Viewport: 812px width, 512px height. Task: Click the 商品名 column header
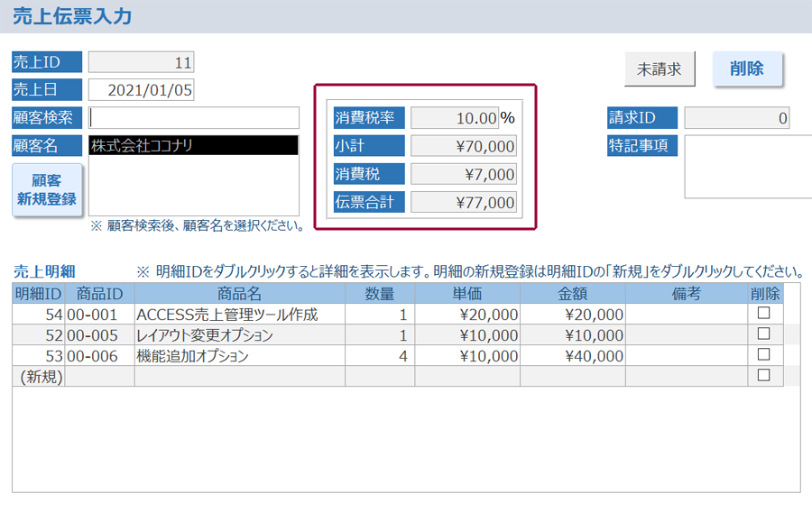pyautogui.click(x=239, y=294)
